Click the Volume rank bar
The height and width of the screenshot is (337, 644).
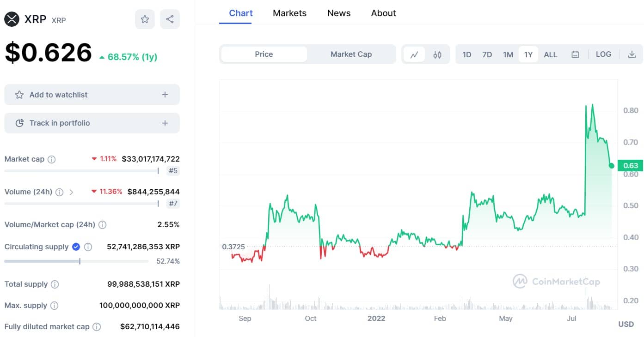(82, 204)
